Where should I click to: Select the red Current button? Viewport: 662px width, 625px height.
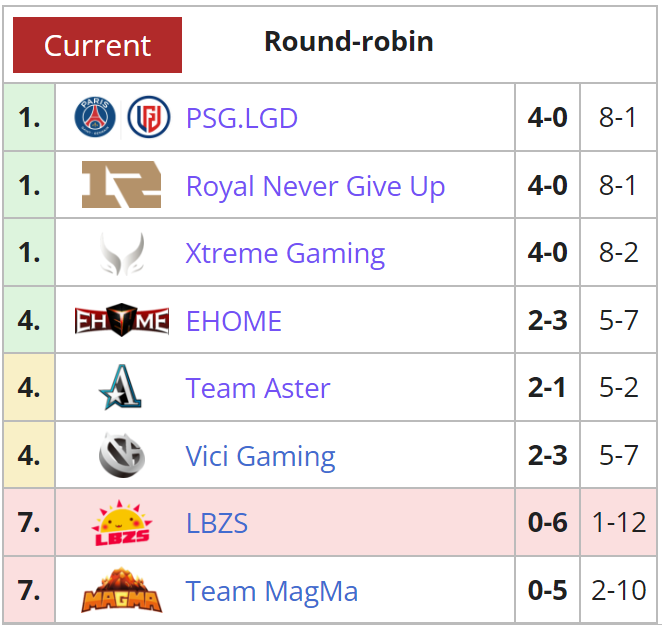(98, 45)
